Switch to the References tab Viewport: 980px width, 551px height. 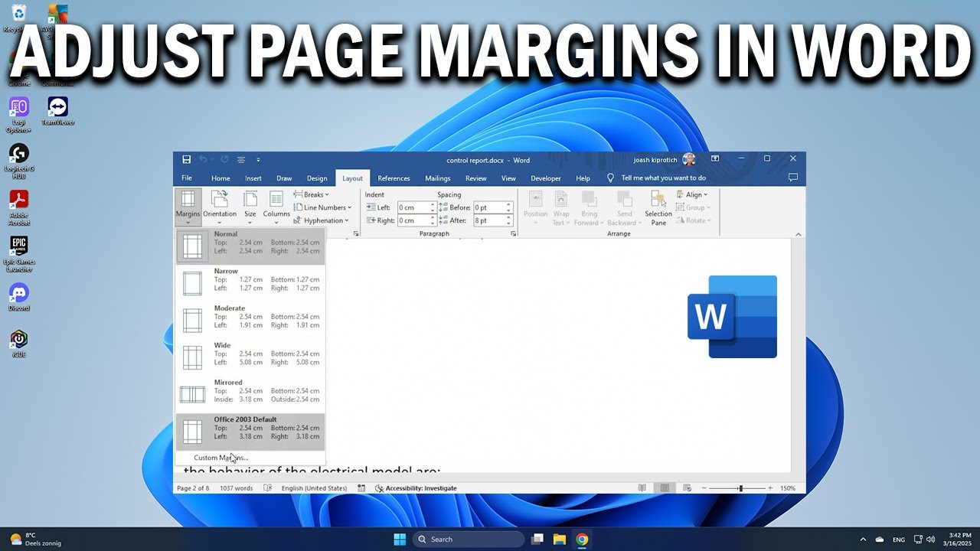pyautogui.click(x=394, y=178)
